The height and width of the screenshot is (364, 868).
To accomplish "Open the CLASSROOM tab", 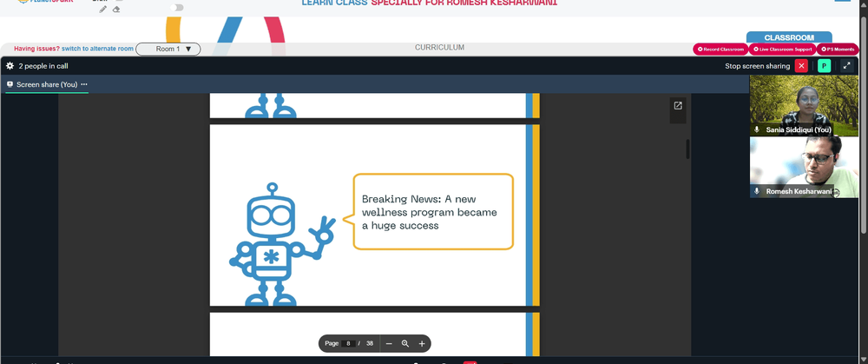I will (789, 37).
